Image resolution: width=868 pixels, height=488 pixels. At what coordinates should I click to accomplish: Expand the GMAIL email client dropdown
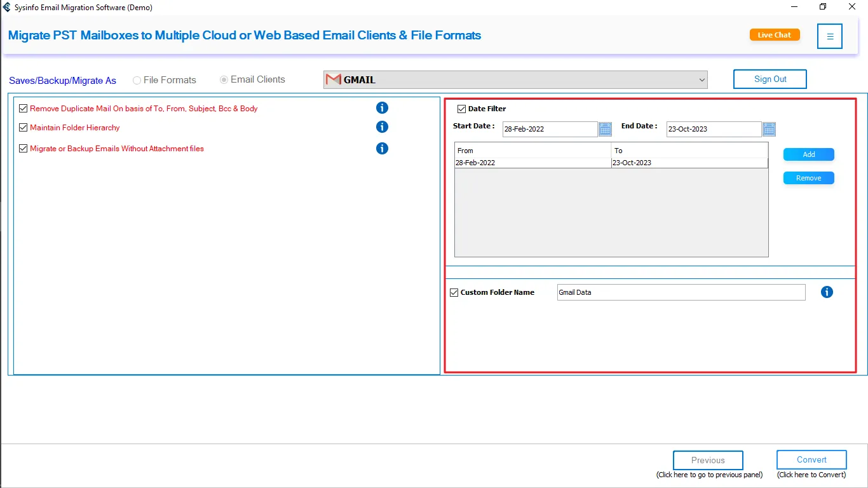[702, 80]
